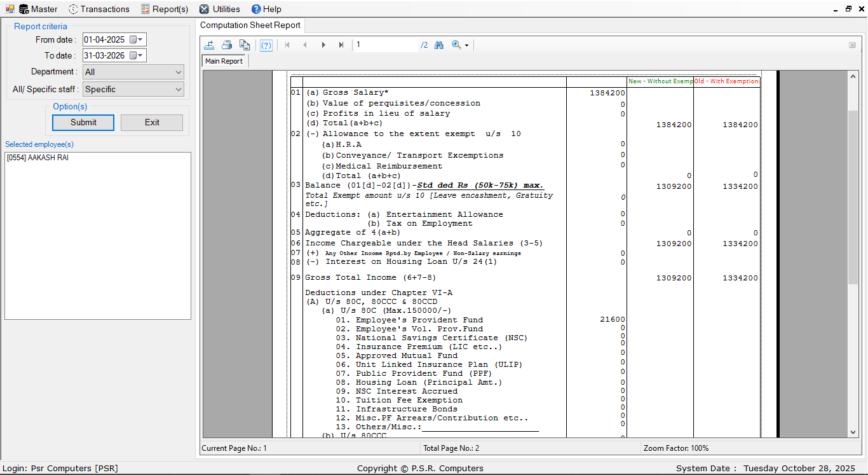Expand the All/Specific staff dropdown
The height and width of the screenshot is (475, 868).
(178, 90)
